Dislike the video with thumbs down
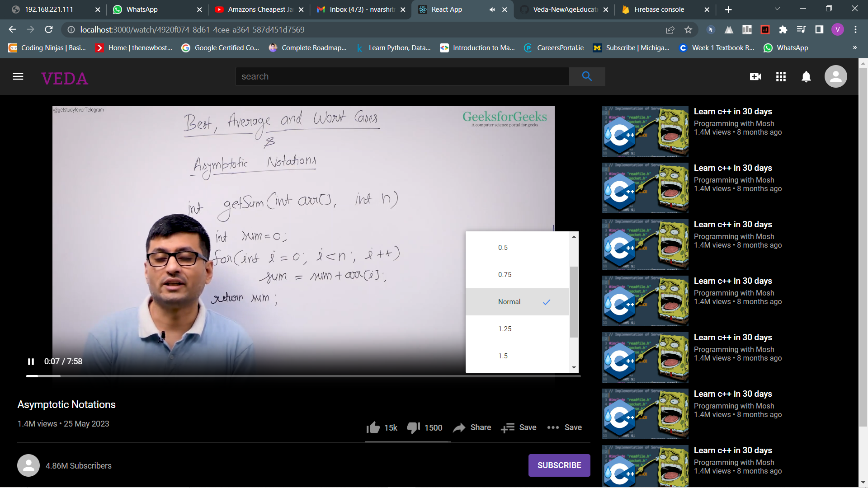868x488 pixels. click(x=413, y=427)
